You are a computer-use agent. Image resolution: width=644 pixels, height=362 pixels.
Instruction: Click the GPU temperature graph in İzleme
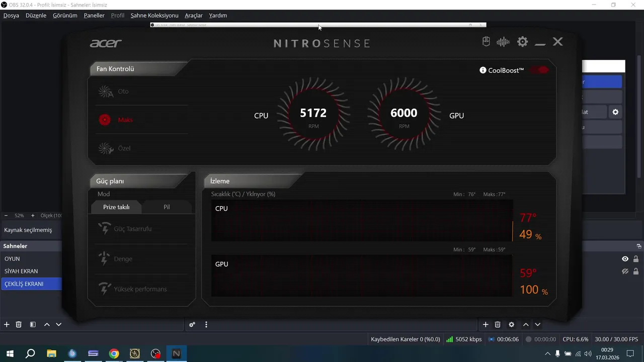point(362,276)
